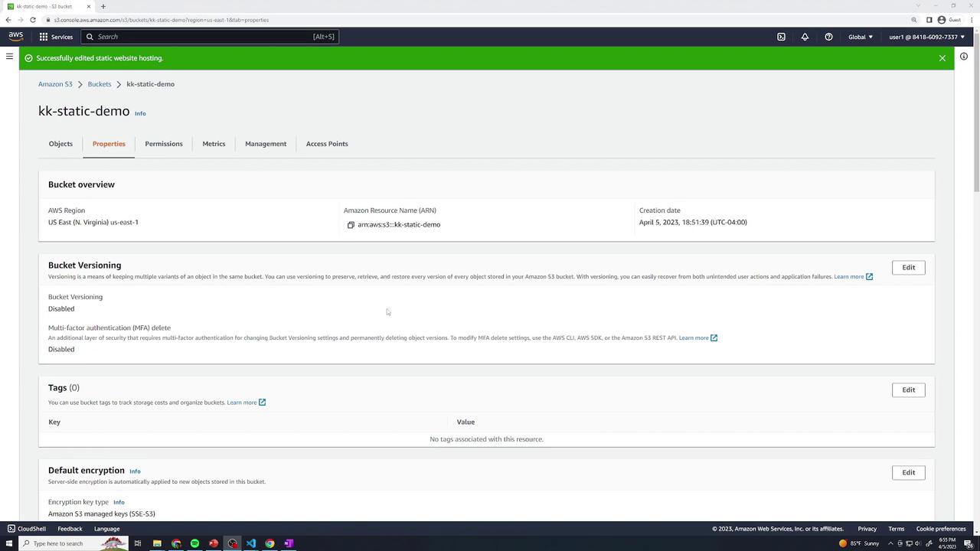Click the Value column header in Tags
Viewport: 980px width, 551px height.
click(465, 422)
